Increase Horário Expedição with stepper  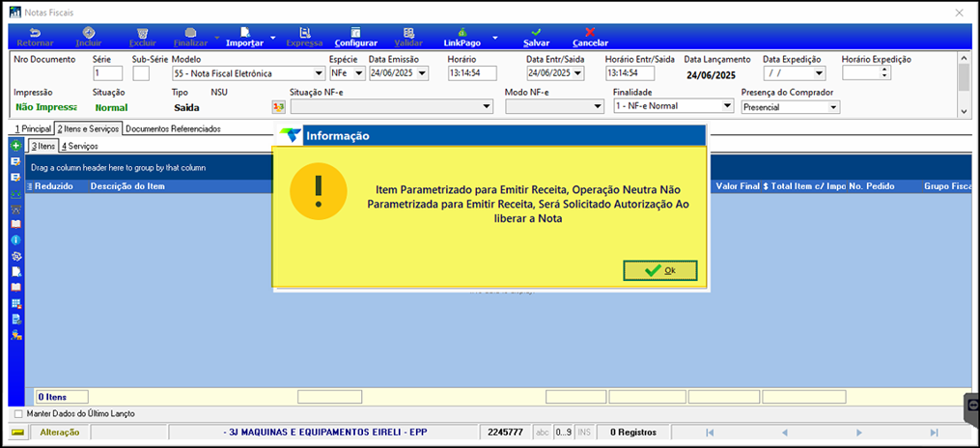[885, 70]
